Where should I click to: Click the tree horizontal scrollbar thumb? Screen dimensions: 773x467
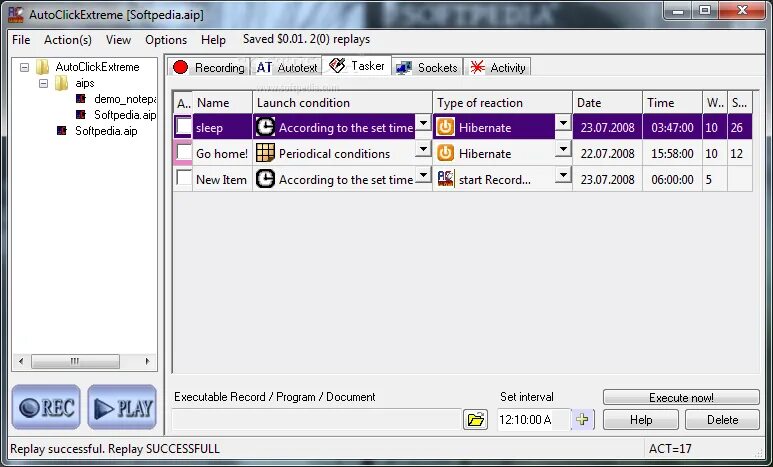pyautogui.click(x=75, y=361)
